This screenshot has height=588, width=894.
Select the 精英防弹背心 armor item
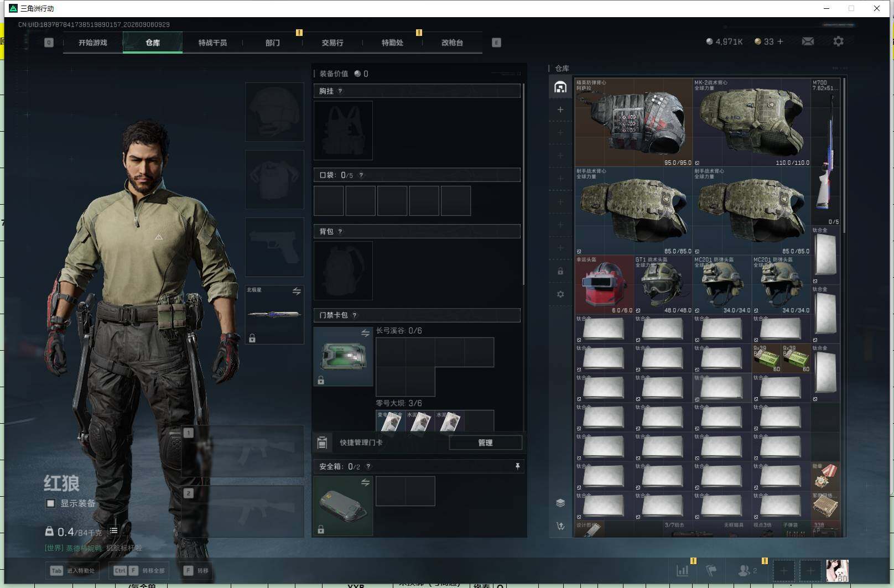point(633,122)
